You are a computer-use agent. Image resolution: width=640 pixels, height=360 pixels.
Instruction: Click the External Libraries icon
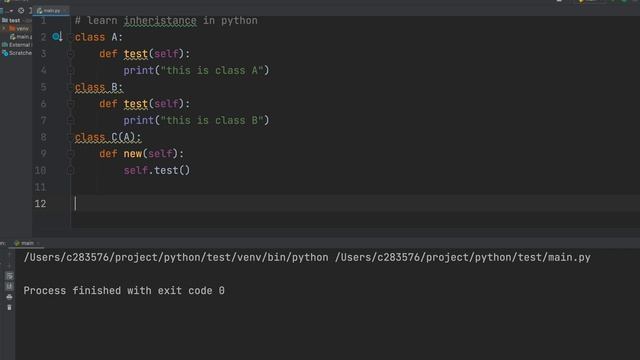pyautogui.click(x=5, y=45)
